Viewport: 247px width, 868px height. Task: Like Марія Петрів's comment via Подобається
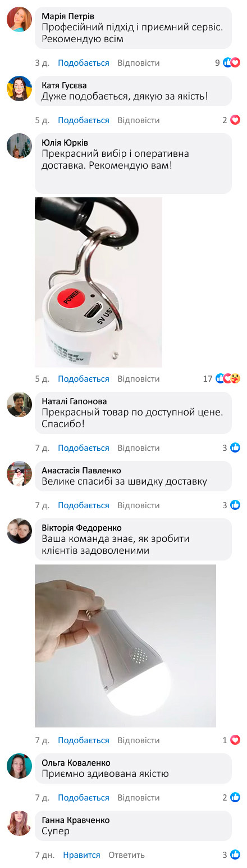tap(84, 63)
